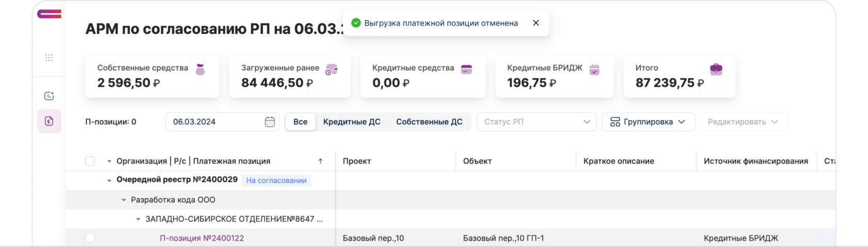Switch to the Собственные ДС tab
The image size is (868, 247).
429,122
